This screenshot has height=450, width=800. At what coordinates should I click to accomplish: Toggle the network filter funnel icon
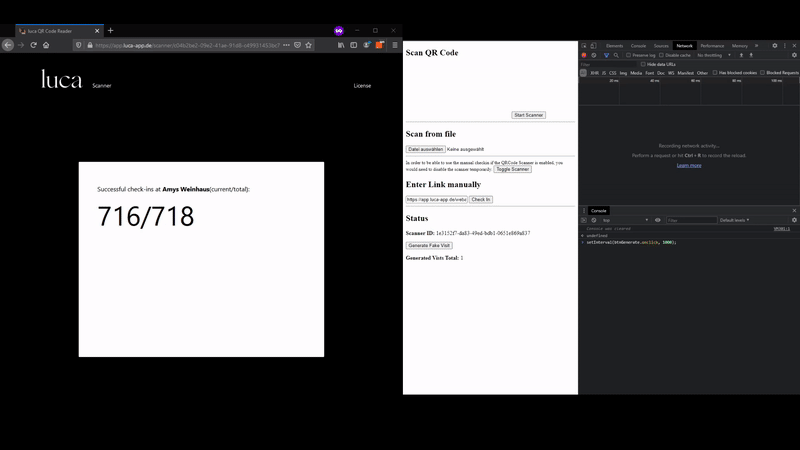pos(606,55)
